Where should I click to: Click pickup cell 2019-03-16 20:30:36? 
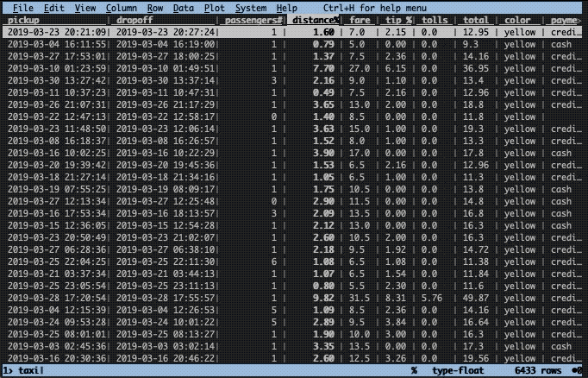pos(57,358)
